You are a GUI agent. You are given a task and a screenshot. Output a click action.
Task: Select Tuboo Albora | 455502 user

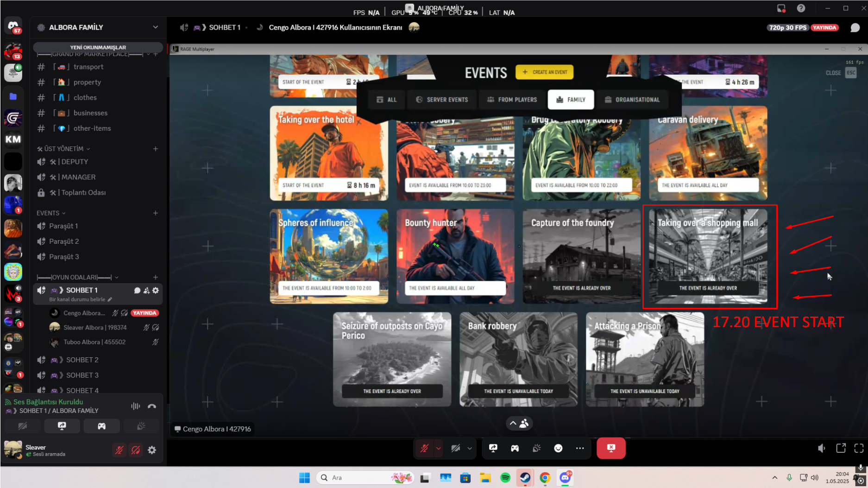tap(94, 342)
